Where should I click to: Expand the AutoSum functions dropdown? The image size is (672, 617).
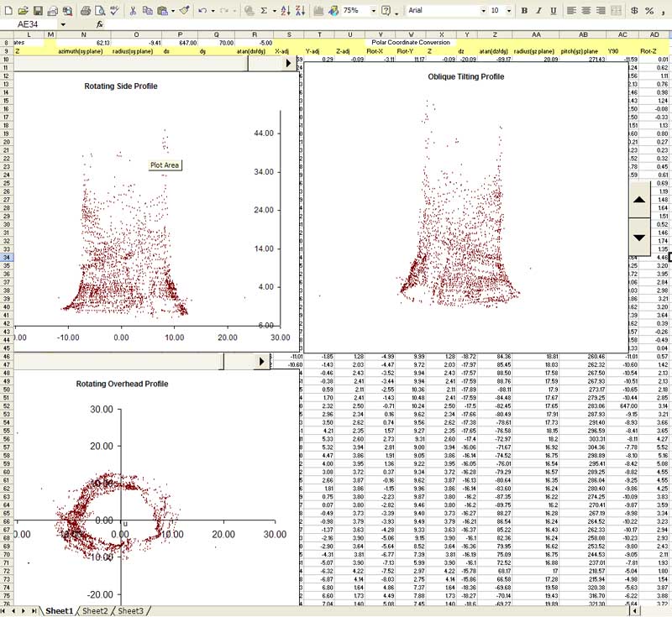point(275,11)
